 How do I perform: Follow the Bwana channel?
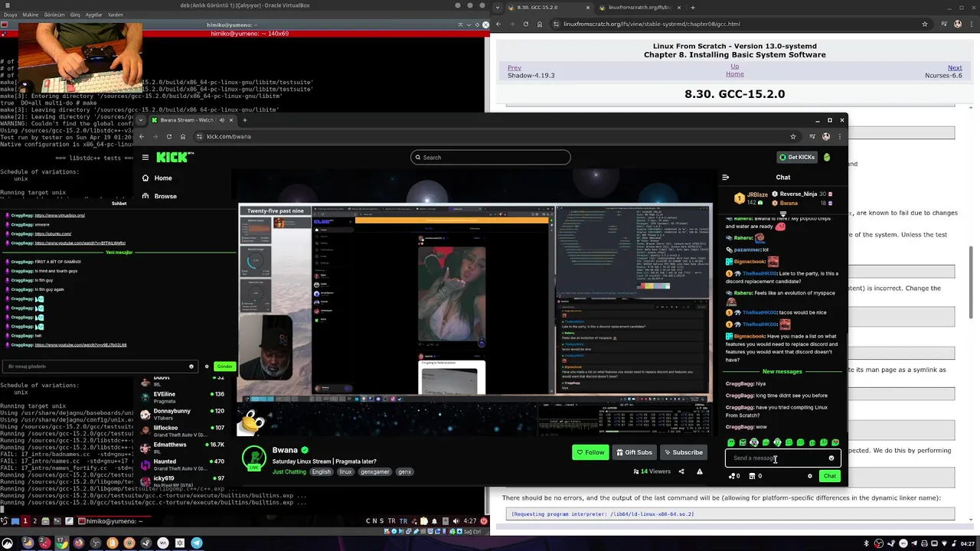(590, 452)
